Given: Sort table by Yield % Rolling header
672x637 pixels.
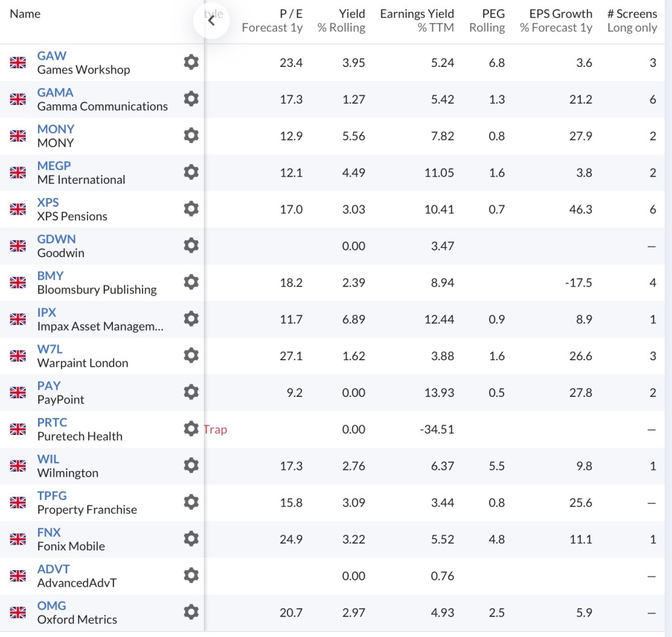Looking at the screenshot, I should point(341,20).
